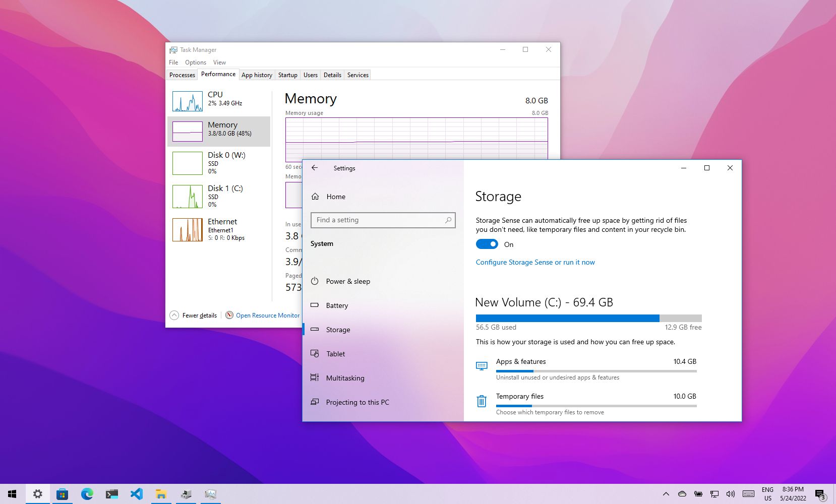Open Visual Studio Code from taskbar

(136, 494)
